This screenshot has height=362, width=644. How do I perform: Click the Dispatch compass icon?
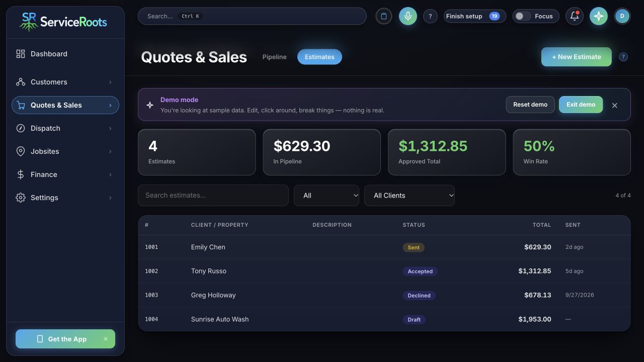click(21, 128)
